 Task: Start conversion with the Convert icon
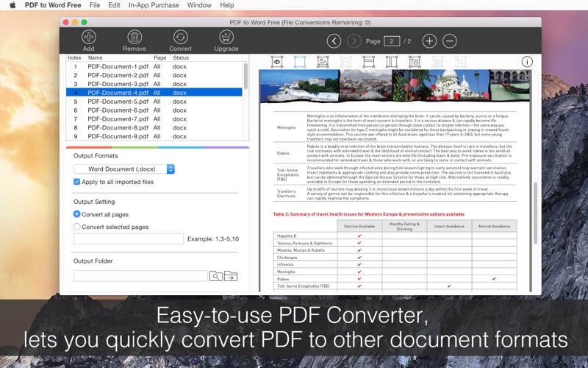pos(180,40)
